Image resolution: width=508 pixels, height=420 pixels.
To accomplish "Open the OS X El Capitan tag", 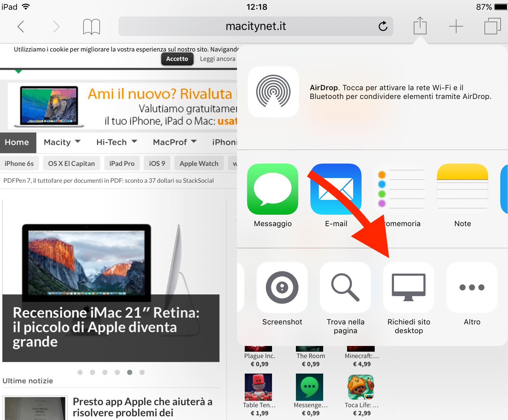I will 71,164.
